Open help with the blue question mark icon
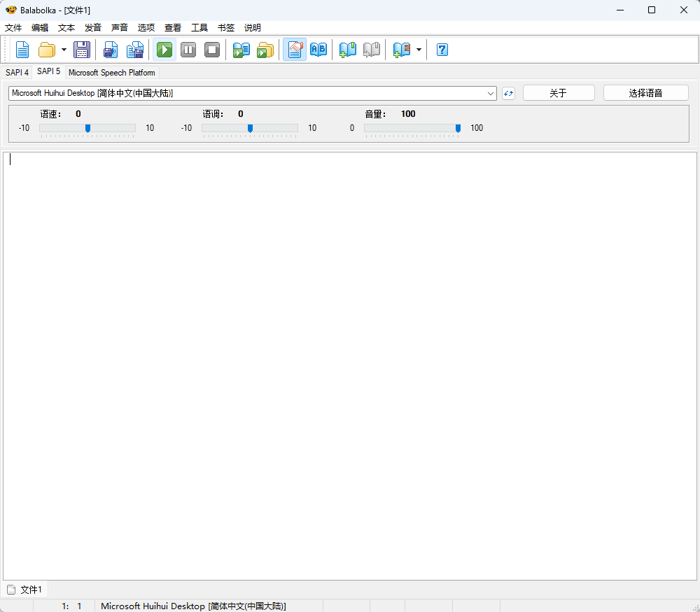 (442, 50)
